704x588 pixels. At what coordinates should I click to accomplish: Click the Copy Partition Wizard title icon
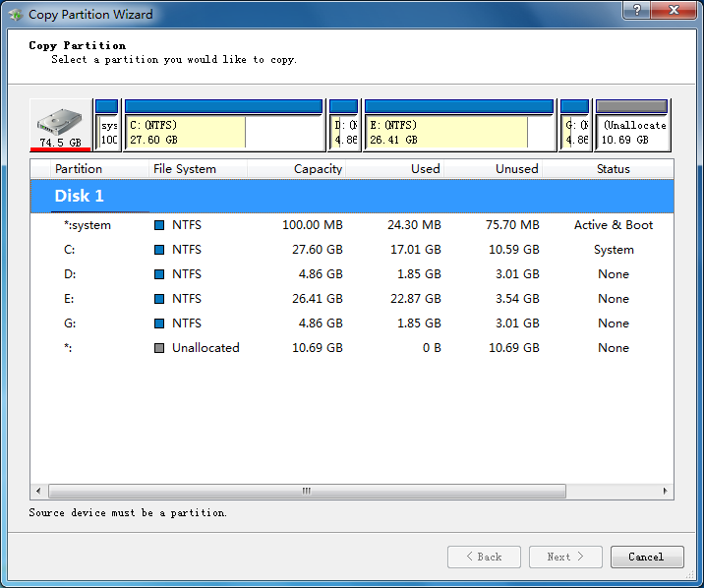click(x=16, y=15)
